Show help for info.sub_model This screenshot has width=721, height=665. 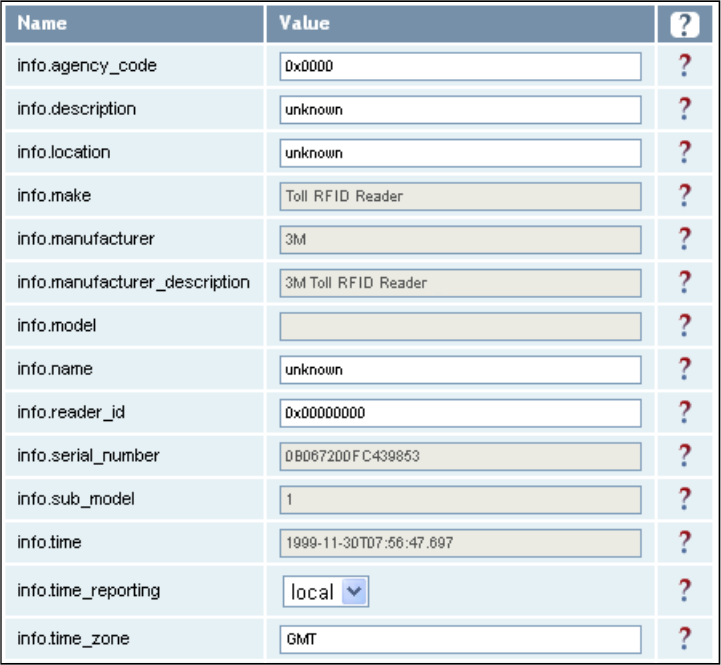click(685, 499)
